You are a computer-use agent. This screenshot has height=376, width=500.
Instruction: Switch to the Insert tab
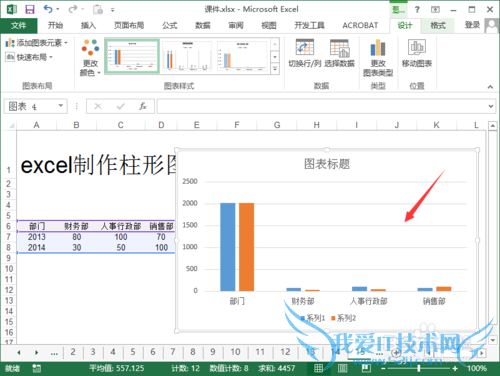tap(88, 25)
